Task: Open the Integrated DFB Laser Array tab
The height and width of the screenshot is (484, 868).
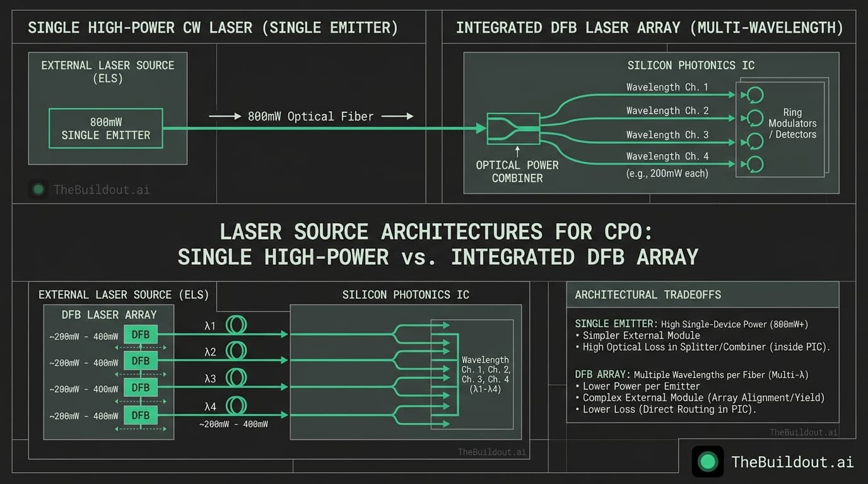Action: [x=649, y=27]
